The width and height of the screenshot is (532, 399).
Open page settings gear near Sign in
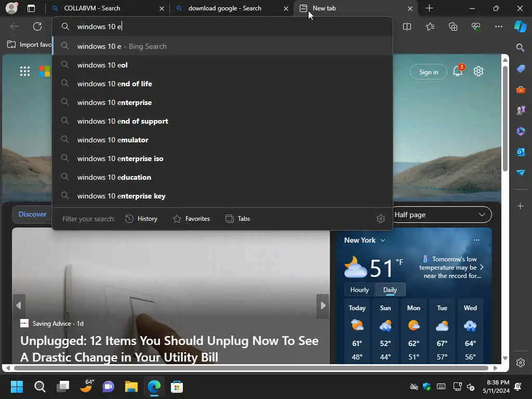click(x=478, y=71)
